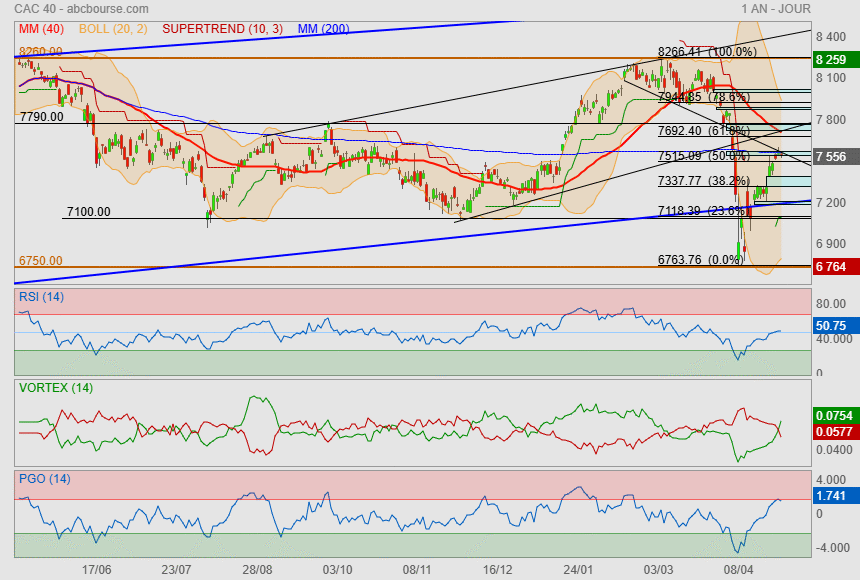860x580 pixels.
Task: Click the 6763.76 (0.0%) Fibonacci label
Action: [x=700, y=260]
